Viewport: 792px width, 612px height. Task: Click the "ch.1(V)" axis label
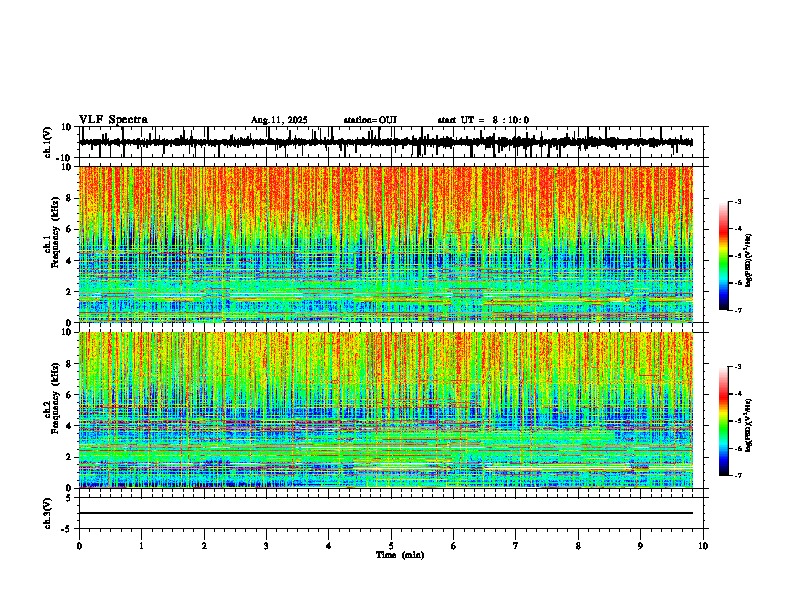[48, 143]
